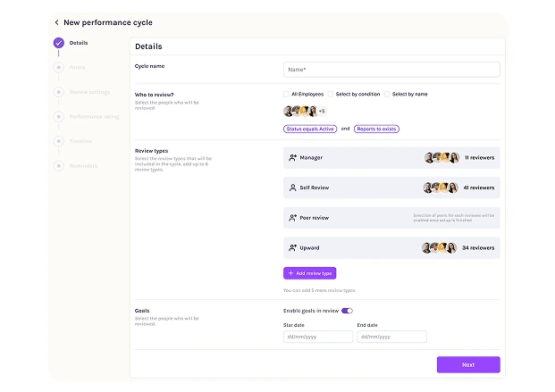Click the Upward reviewers avatar group
This screenshot has height=392, width=555.
click(x=441, y=248)
